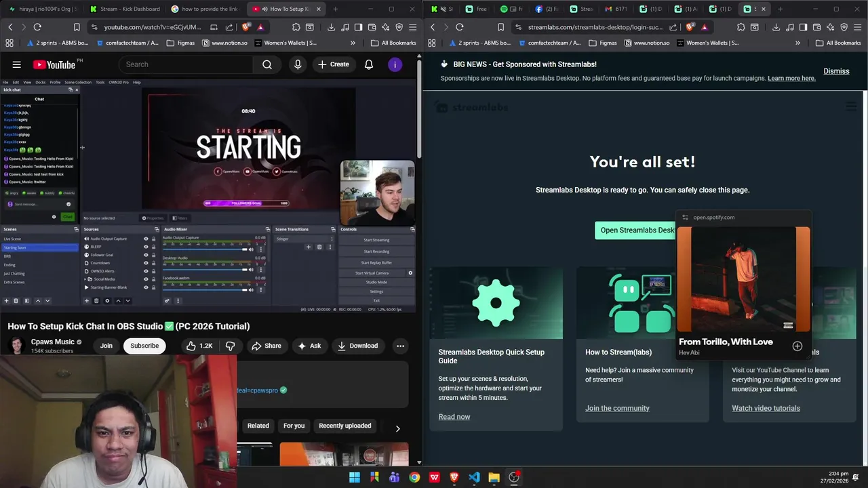Click the YouTube logo home link
The height and width of the screenshot is (488, 868).
(54, 64)
